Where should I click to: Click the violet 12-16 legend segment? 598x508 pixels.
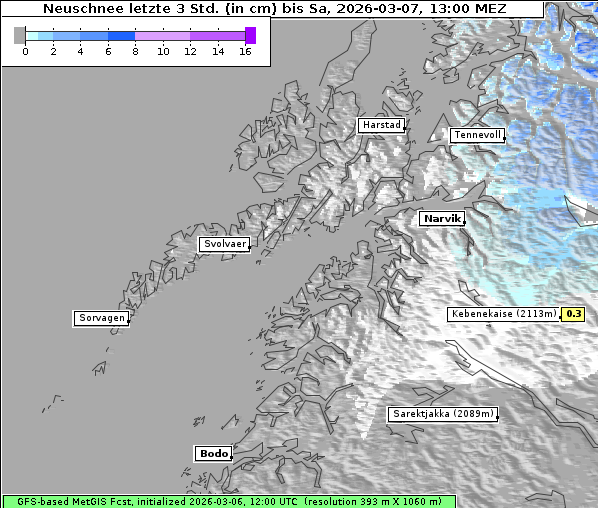click(x=218, y=36)
